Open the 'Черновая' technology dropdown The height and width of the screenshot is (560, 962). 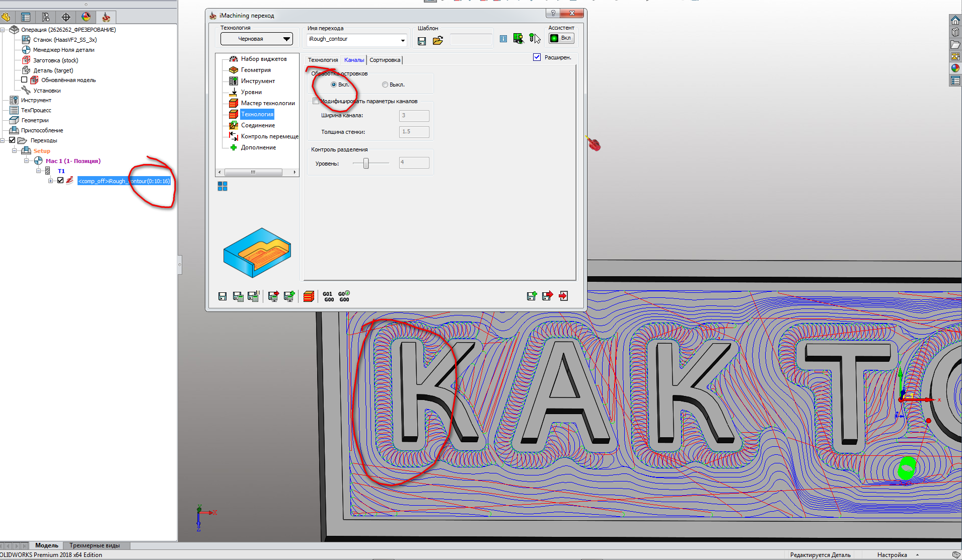(257, 39)
